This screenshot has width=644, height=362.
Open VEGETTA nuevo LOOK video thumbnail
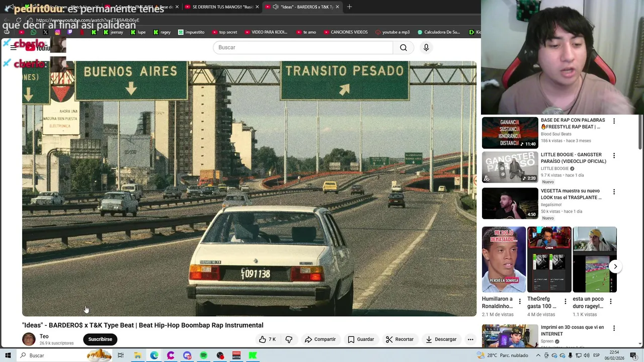[510, 204]
